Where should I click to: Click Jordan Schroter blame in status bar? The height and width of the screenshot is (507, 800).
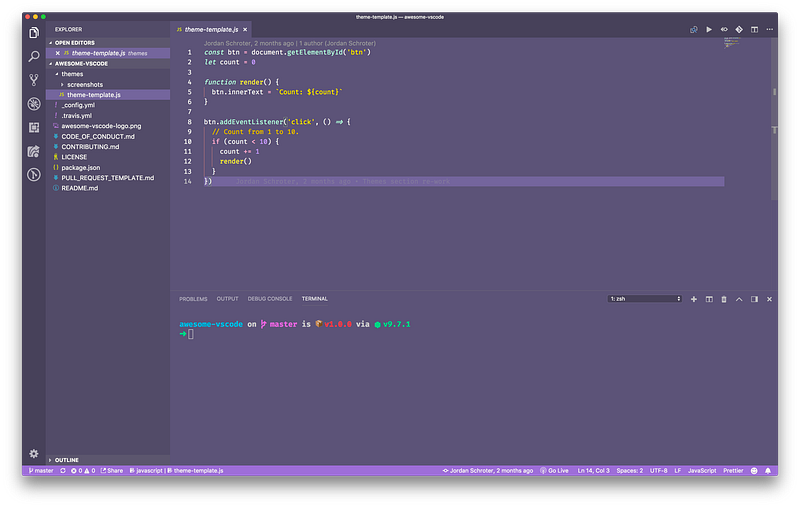(488, 471)
